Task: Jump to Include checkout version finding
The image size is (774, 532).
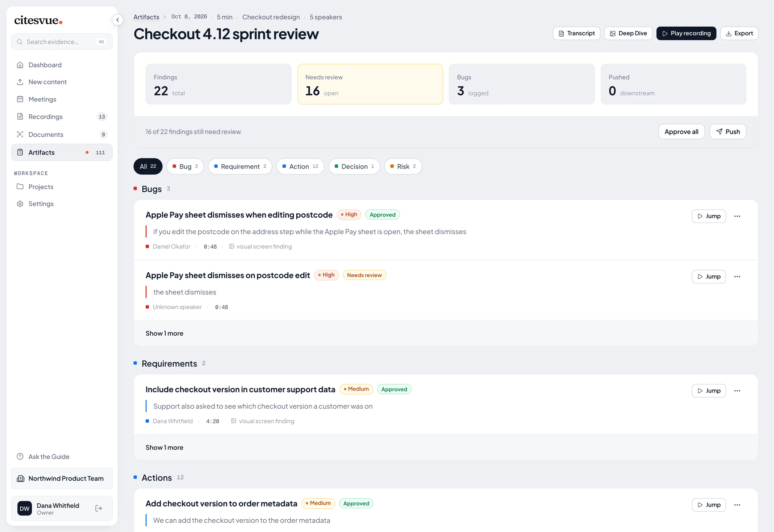Action: pos(709,391)
